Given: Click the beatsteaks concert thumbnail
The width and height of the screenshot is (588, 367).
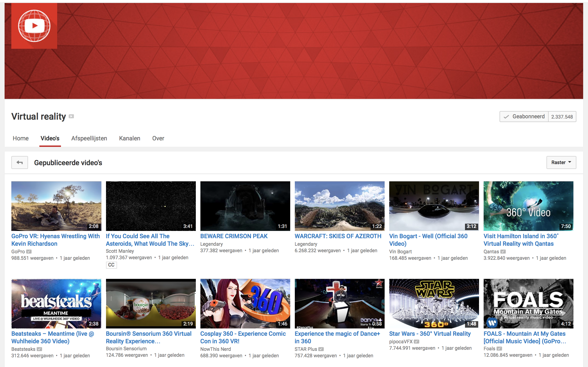Looking at the screenshot, I should click(56, 304).
